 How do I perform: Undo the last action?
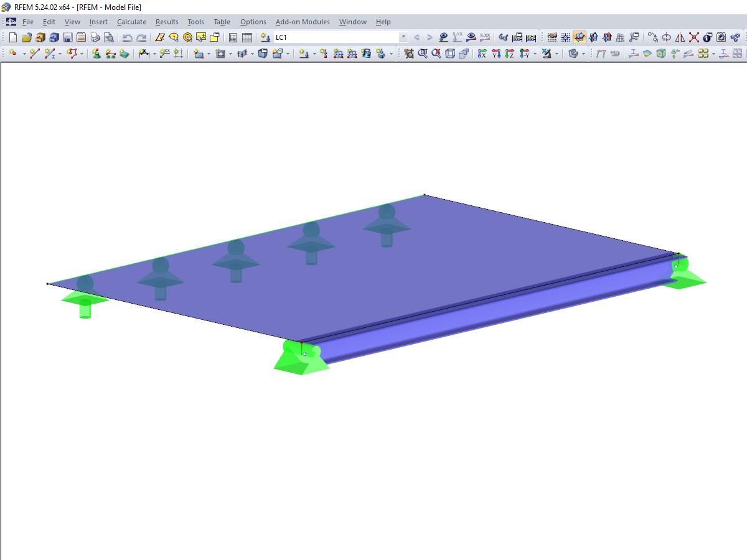tap(127, 37)
